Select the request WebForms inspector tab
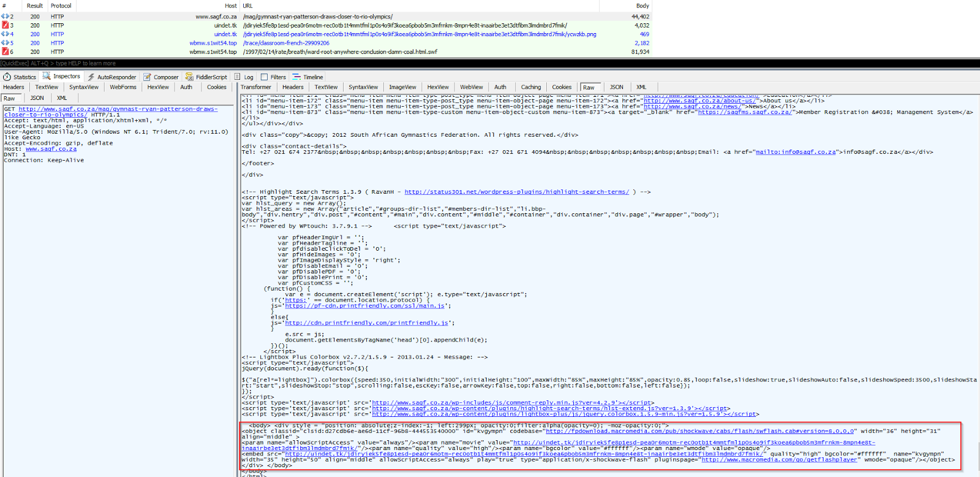 pos(123,87)
